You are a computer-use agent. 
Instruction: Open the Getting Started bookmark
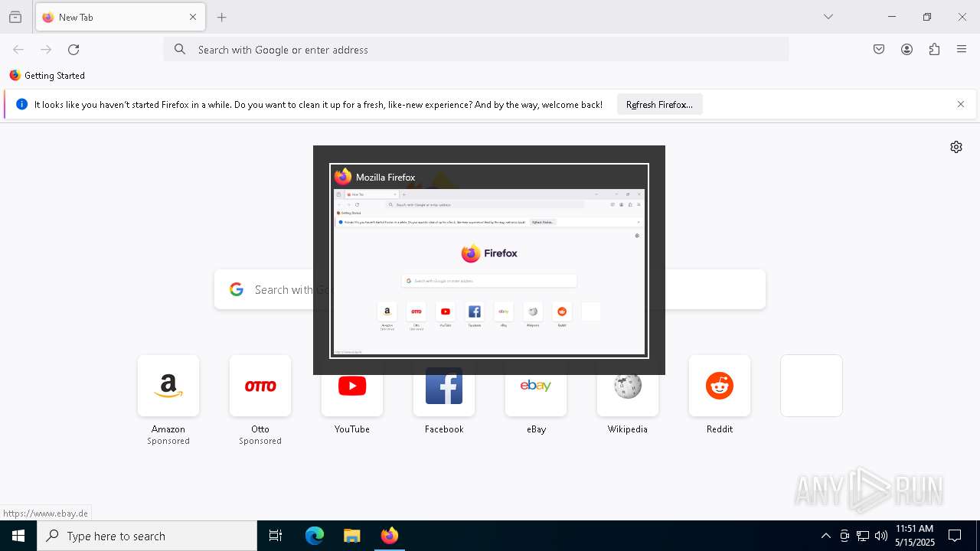[x=47, y=76]
